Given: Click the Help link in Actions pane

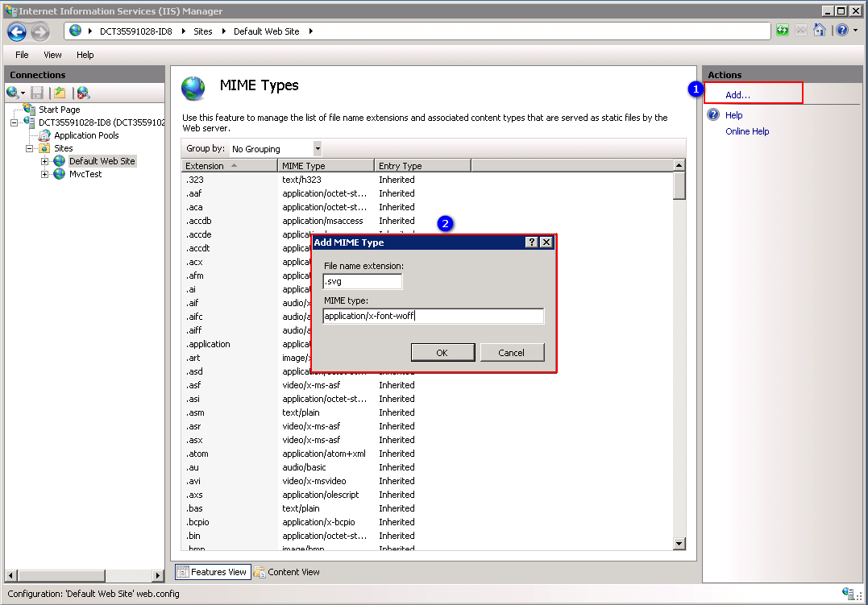Looking at the screenshot, I should tap(734, 115).
